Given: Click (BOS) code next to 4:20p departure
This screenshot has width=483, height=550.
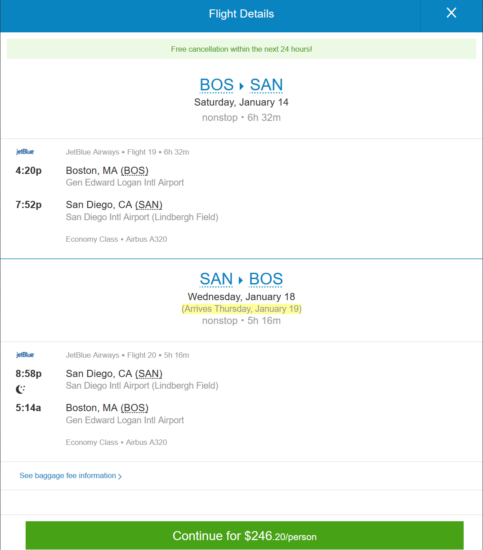Looking at the screenshot, I should click(x=134, y=171).
